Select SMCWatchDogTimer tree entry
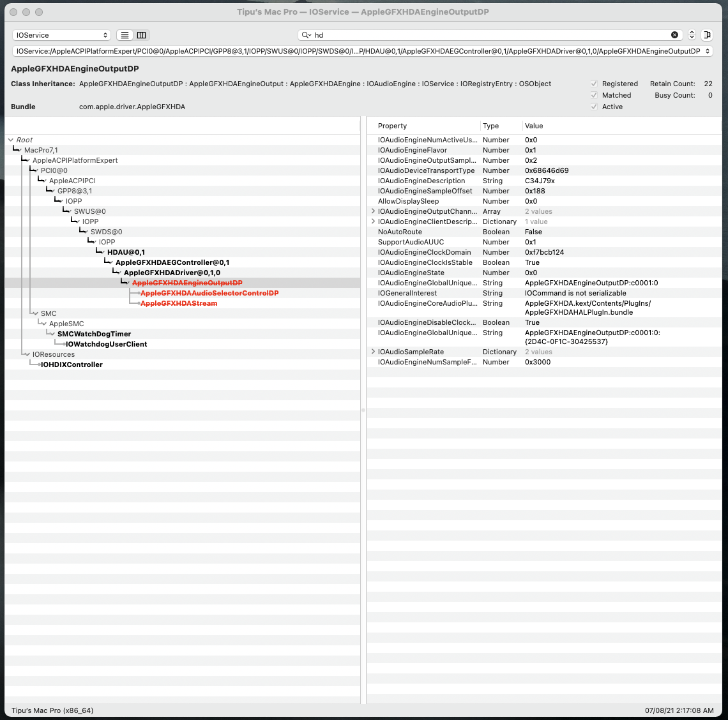 (94, 334)
